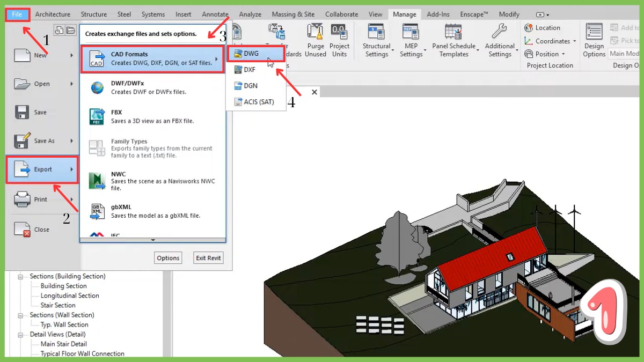
Task: Select Typical Floor Wall Connection view
Action: [82, 354]
